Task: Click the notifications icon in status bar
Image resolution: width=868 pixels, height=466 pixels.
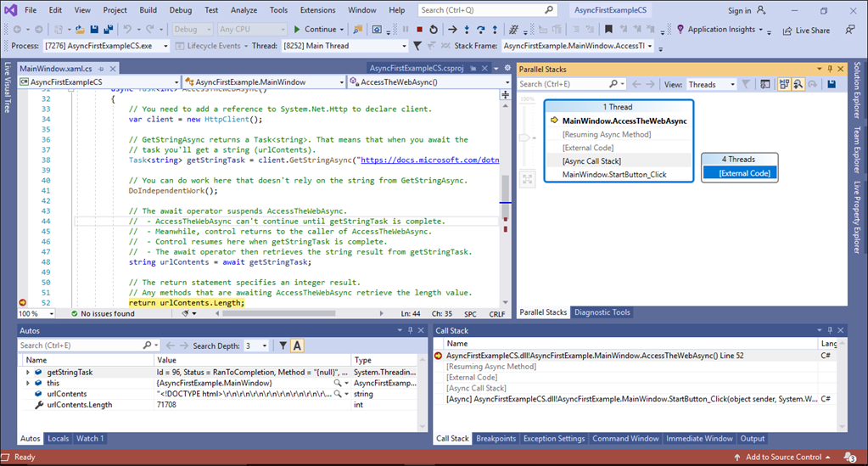Action: tap(849, 458)
